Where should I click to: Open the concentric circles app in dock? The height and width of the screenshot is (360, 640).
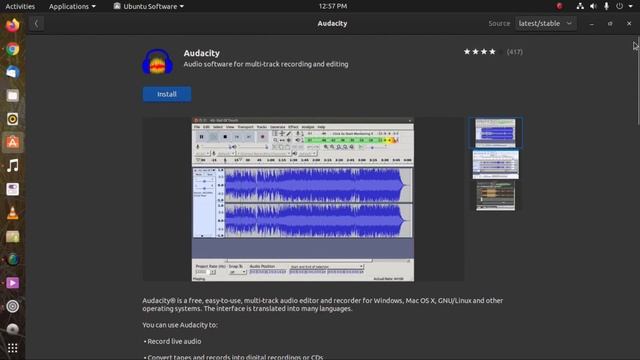(13, 306)
